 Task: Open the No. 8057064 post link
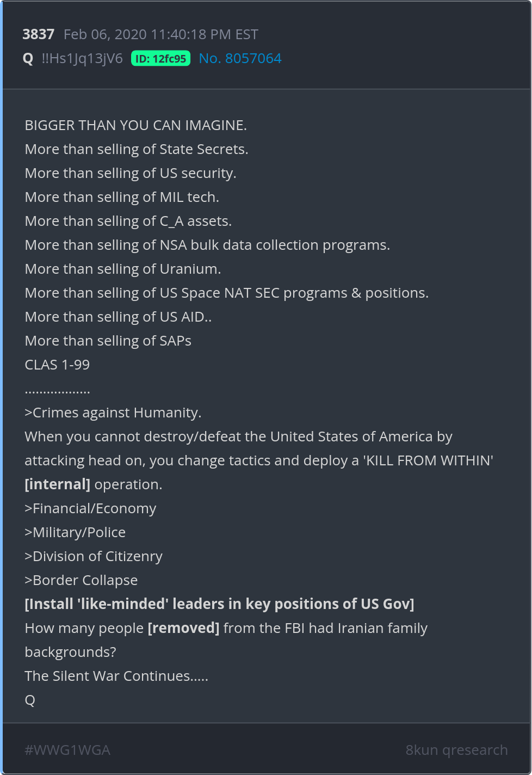240,58
